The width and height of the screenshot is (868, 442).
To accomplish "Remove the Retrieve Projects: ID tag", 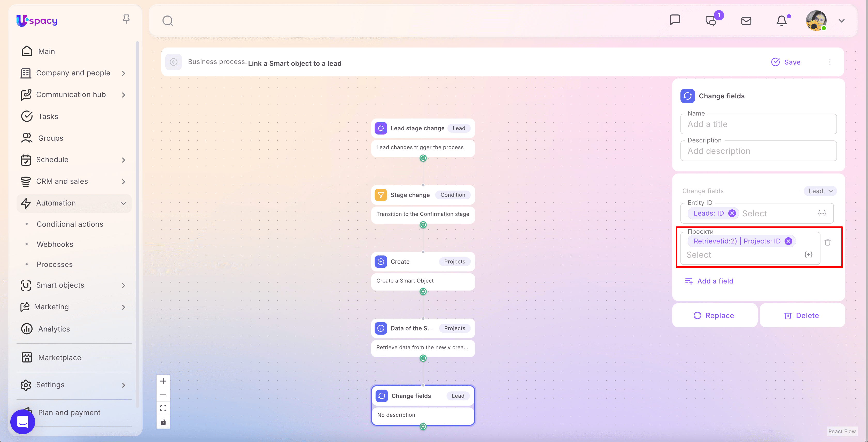I will pos(788,241).
